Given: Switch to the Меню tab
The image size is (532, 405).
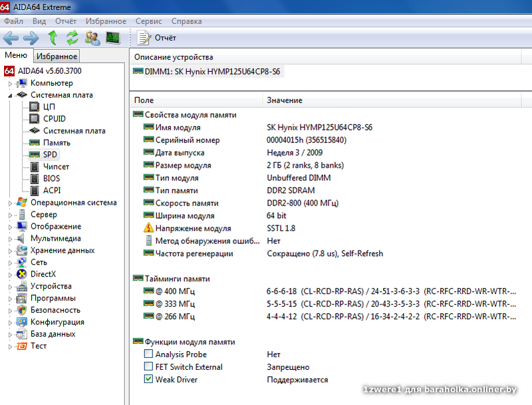Looking at the screenshot, I should click(x=16, y=55).
